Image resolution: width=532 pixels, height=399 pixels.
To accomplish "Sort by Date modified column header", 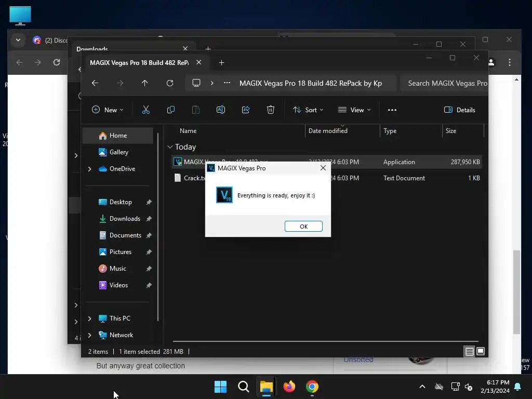I will tap(328, 130).
